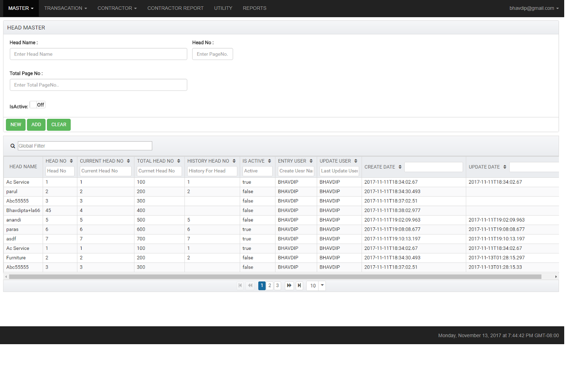Go to page 3 of results
The height and width of the screenshot is (368, 588).
(277, 286)
